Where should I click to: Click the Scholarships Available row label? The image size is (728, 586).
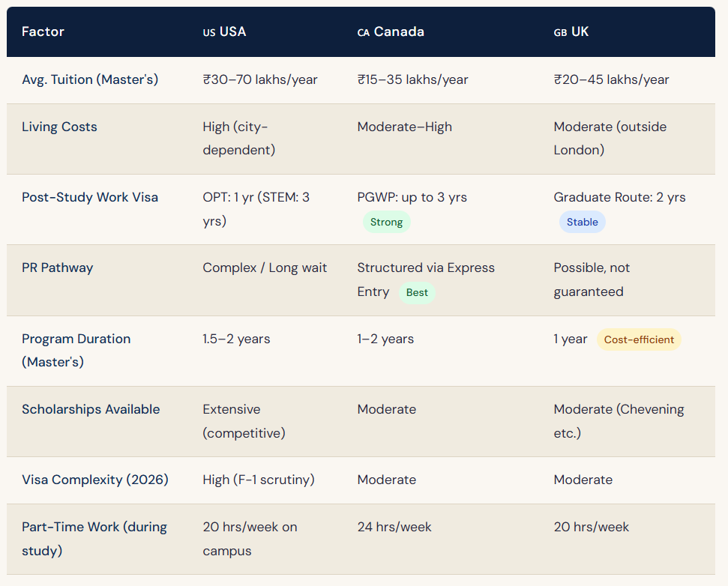pyautogui.click(x=91, y=409)
